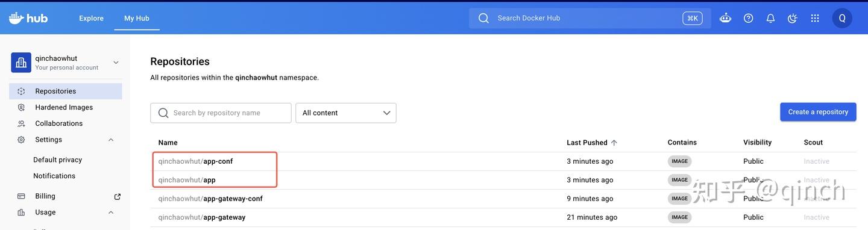Click the Contains column header

click(x=682, y=143)
